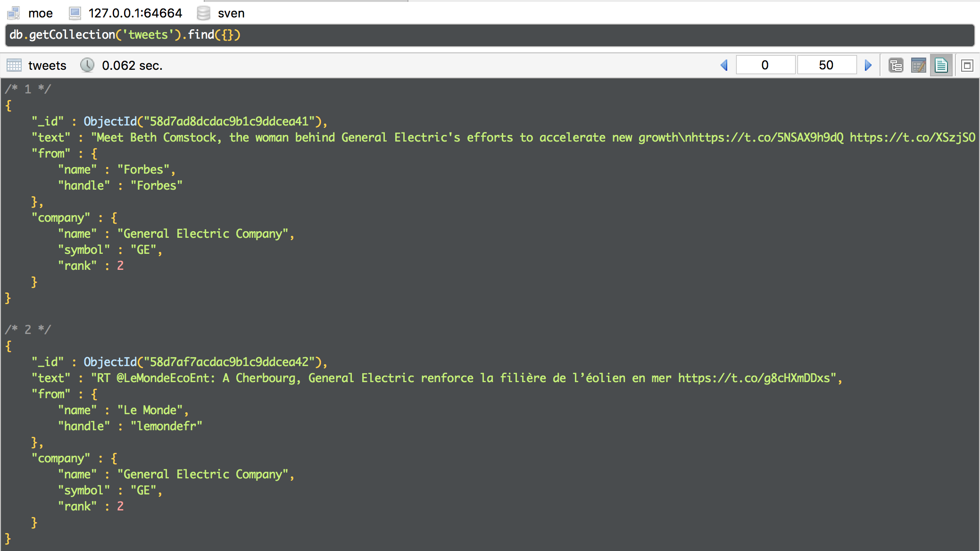Click the tweets collection grid icon
Viewport: 980px width, 551px height.
[x=14, y=65]
